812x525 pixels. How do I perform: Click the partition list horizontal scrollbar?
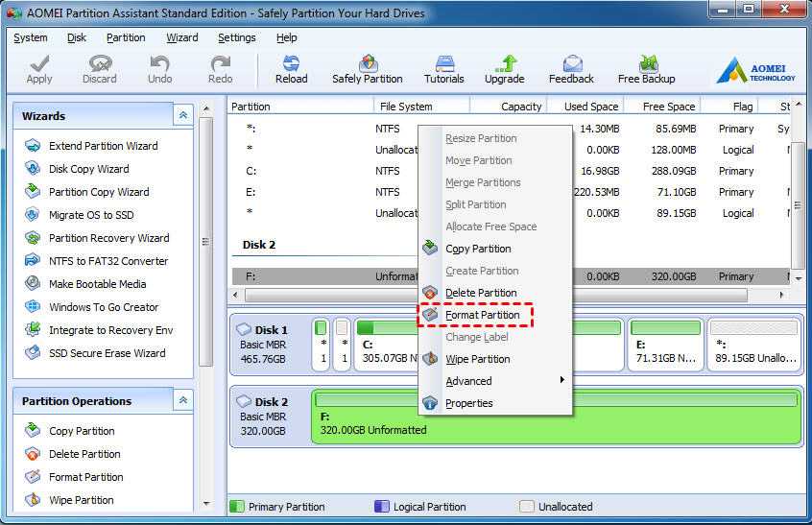(x=495, y=295)
